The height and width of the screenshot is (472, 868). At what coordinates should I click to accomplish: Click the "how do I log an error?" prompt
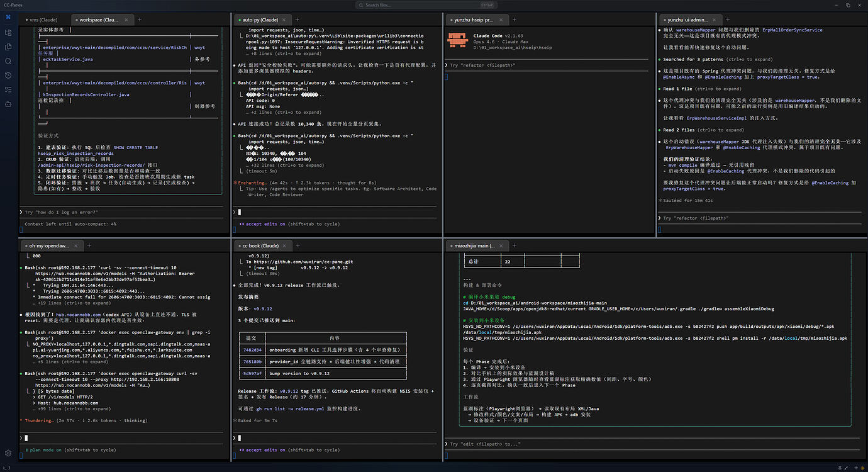pos(62,213)
